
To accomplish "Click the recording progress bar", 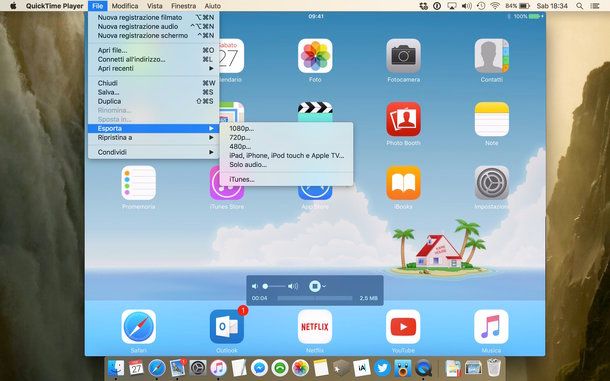I will [x=315, y=298].
